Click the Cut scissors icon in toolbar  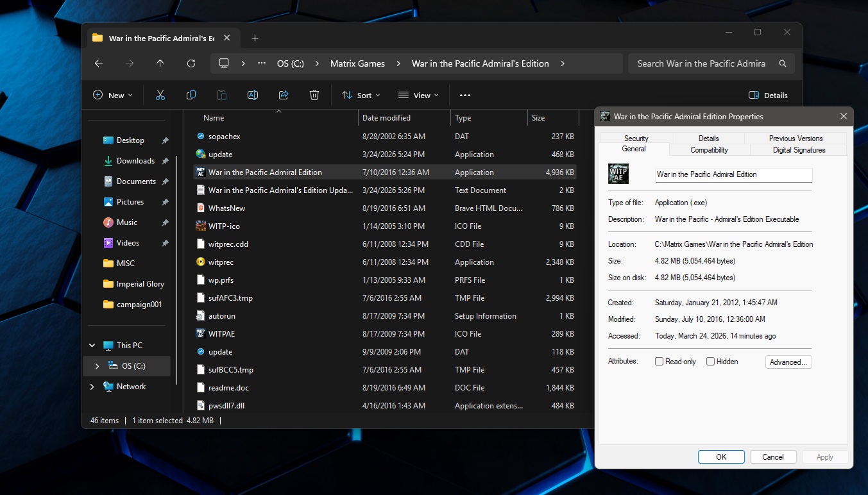coord(160,95)
